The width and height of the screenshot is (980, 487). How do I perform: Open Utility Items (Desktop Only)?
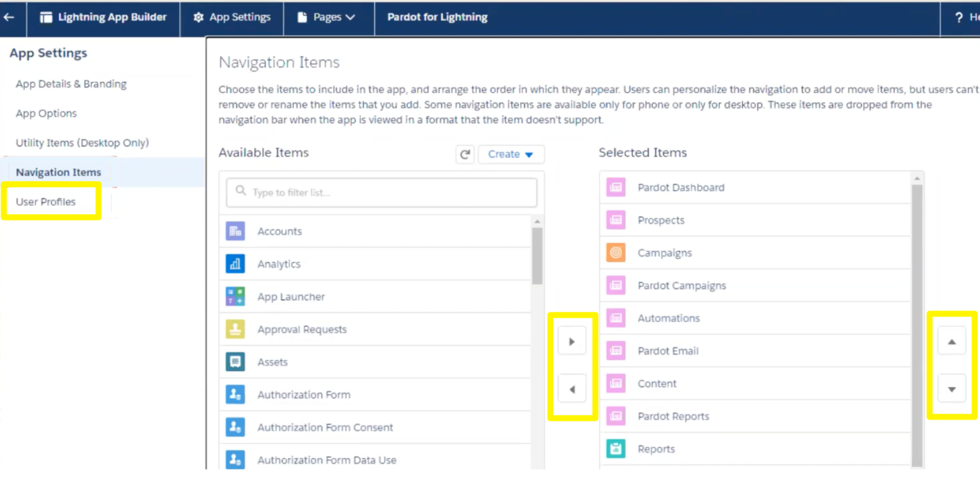click(x=82, y=143)
